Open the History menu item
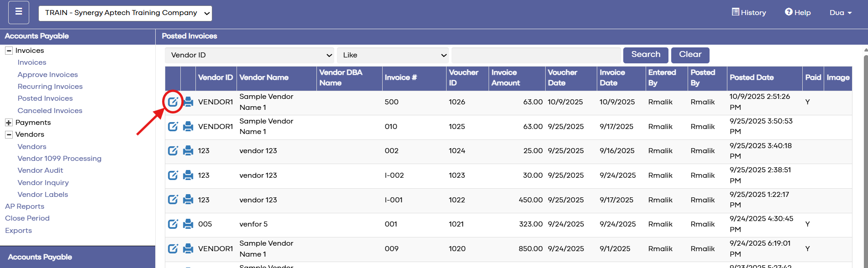 [749, 13]
